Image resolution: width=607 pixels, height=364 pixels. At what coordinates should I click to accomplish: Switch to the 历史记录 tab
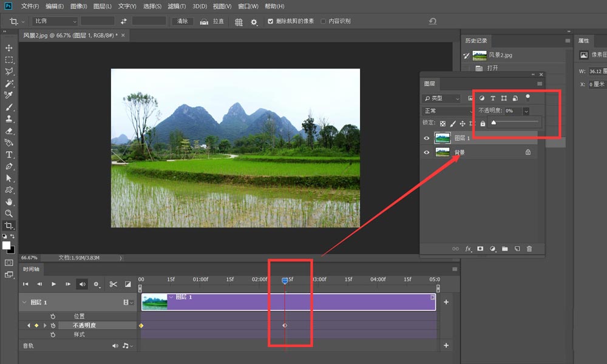coord(476,41)
